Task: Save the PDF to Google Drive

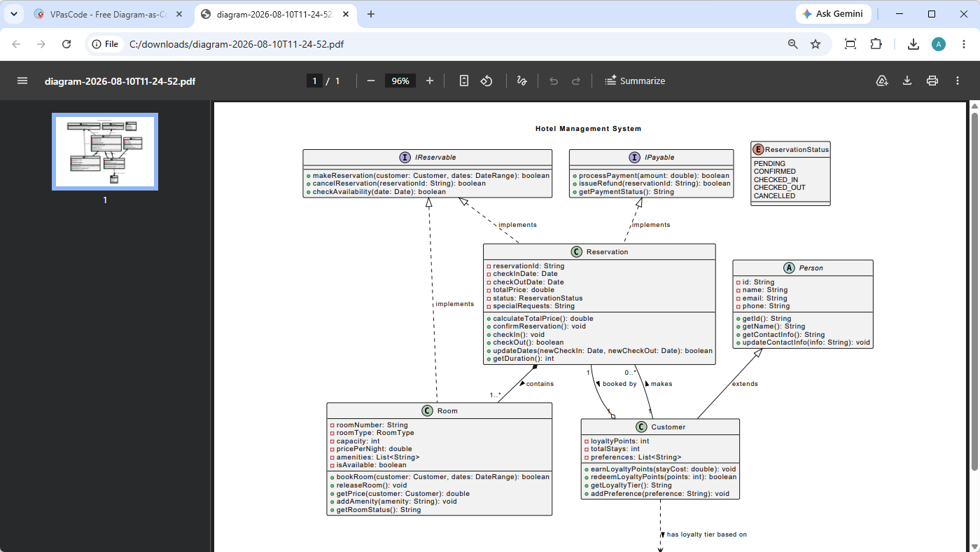Action: (882, 81)
